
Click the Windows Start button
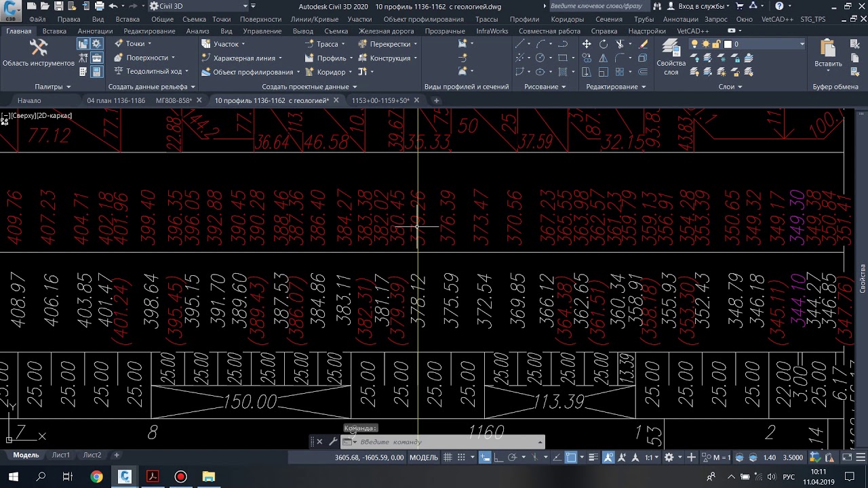[x=13, y=477]
